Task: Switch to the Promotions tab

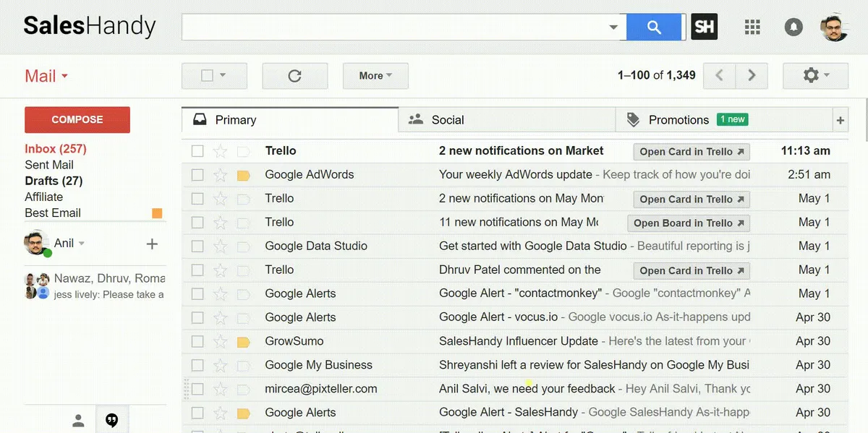Action: [678, 120]
